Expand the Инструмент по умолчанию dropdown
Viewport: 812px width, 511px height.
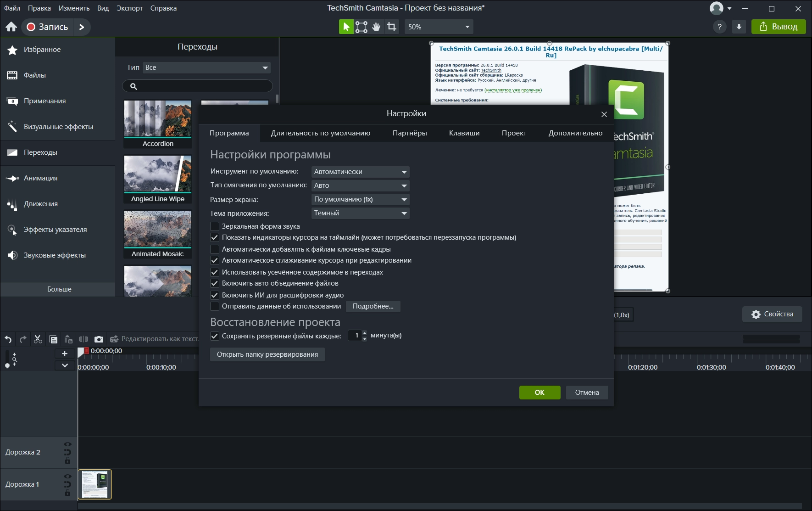pos(360,172)
